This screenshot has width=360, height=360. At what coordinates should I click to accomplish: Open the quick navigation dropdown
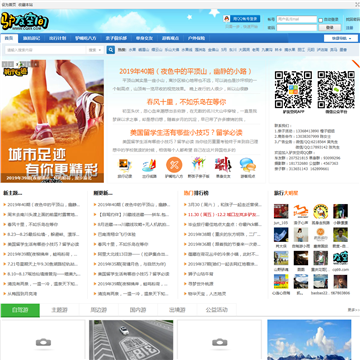(341, 38)
